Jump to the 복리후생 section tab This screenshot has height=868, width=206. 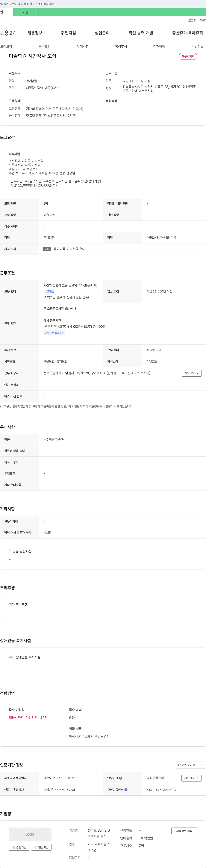[x=121, y=46]
